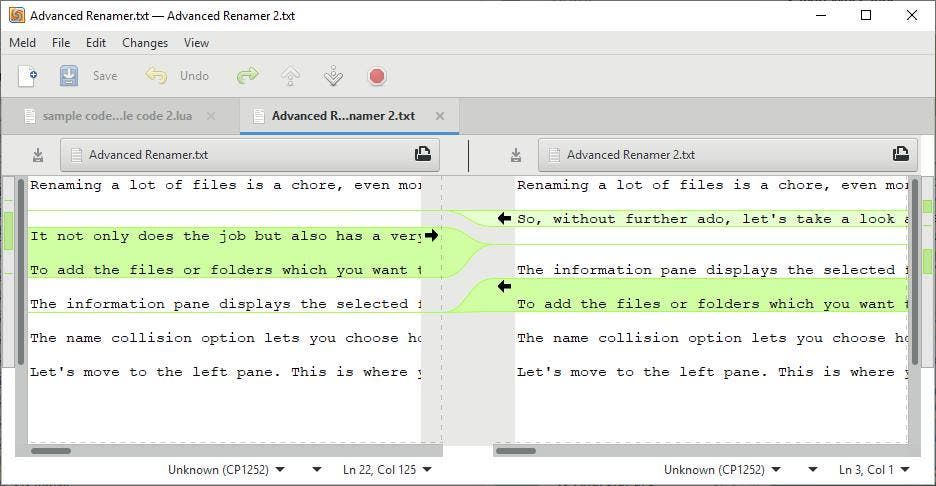936x486 pixels.
Task: Open left pane syntax dropdown arrow
Action: pyautogui.click(x=316, y=470)
